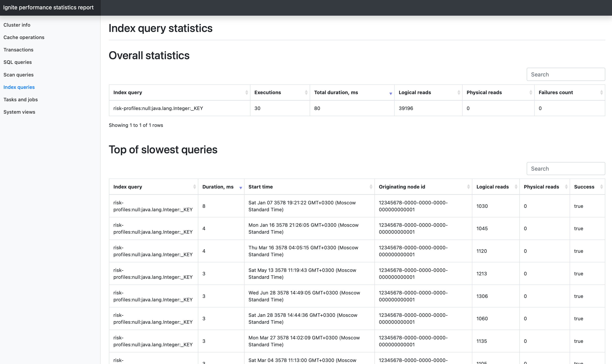Select Index queries sidebar item

[19, 87]
